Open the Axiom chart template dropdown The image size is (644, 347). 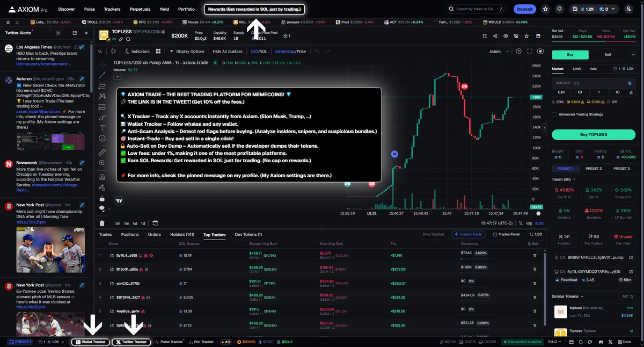click(x=498, y=52)
